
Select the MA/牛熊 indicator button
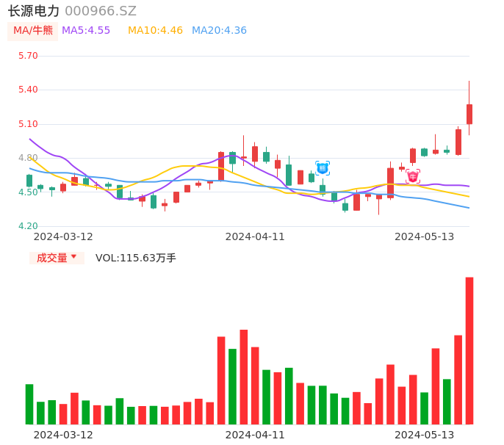pos(33,31)
